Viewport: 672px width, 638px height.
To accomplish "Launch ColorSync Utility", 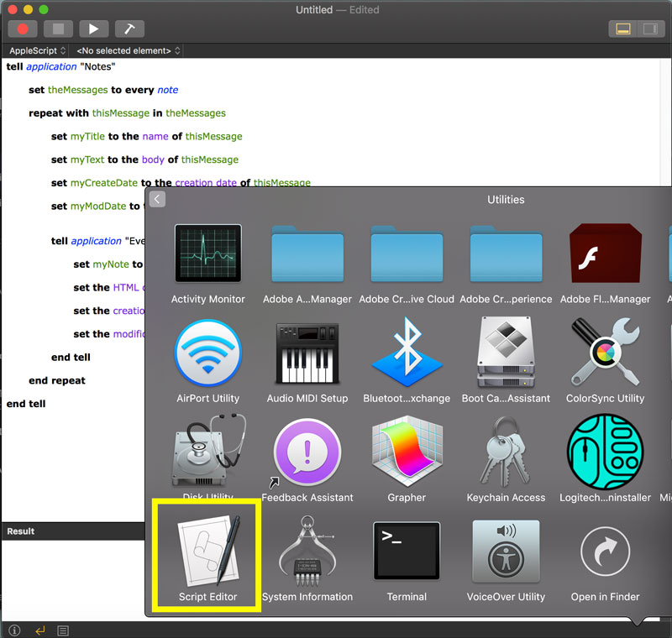I will point(605,362).
